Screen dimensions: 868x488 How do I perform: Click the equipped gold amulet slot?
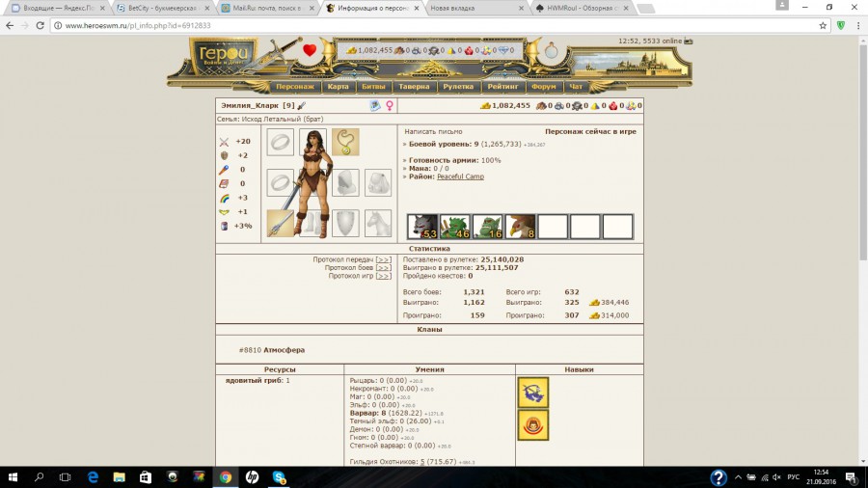tap(345, 142)
